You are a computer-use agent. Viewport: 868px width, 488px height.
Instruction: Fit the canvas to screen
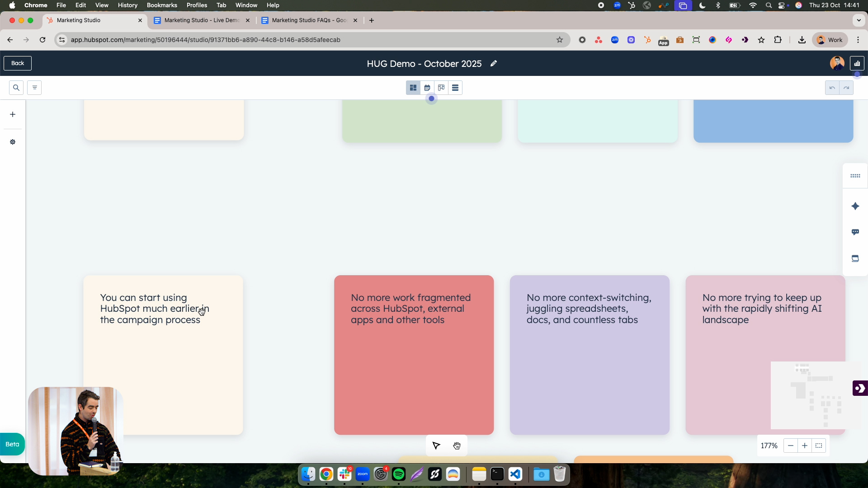[818, 446]
